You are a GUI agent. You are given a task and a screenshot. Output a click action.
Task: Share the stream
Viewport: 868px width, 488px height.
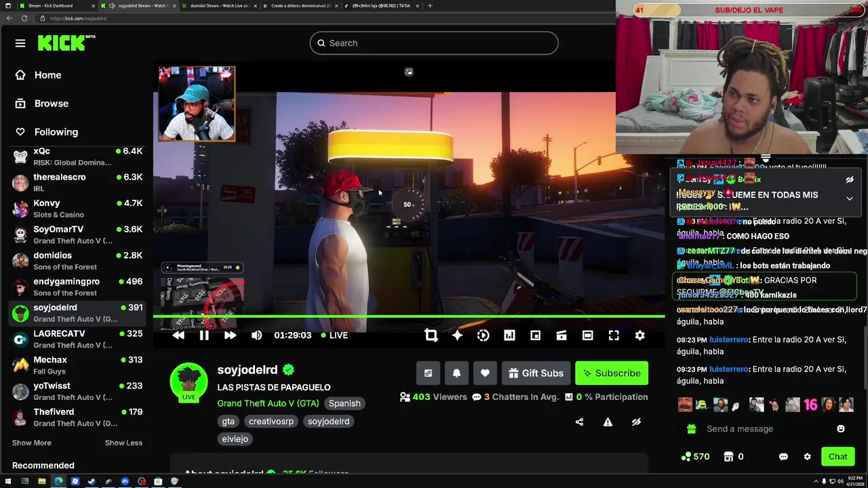[579, 422]
